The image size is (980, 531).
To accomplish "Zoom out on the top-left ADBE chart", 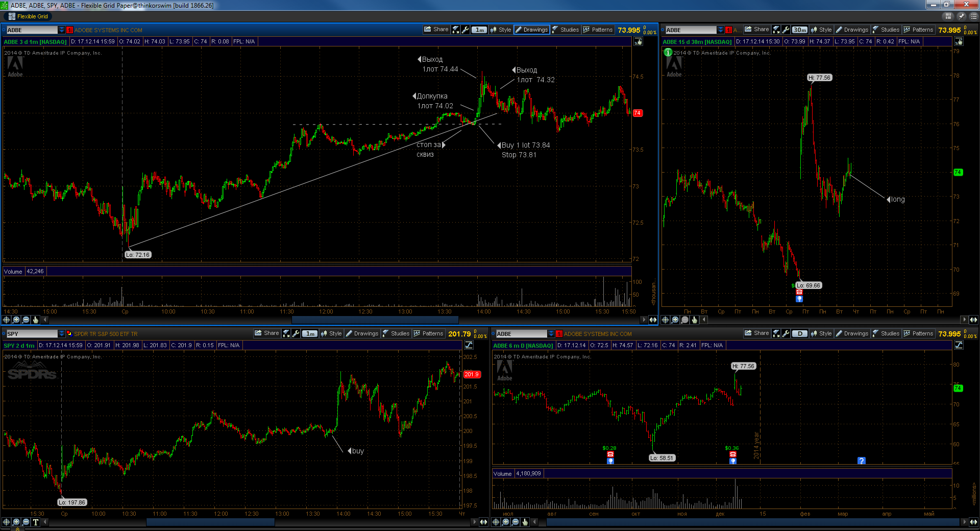I will 26,320.
